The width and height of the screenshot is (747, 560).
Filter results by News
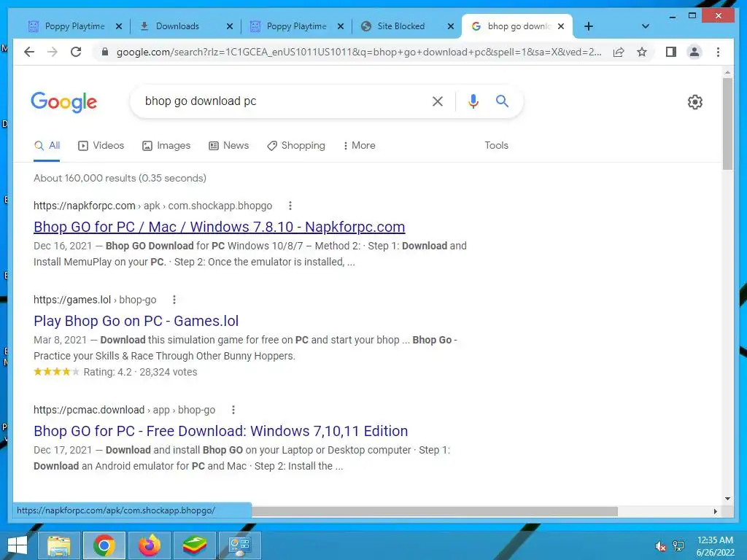point(228,146)
